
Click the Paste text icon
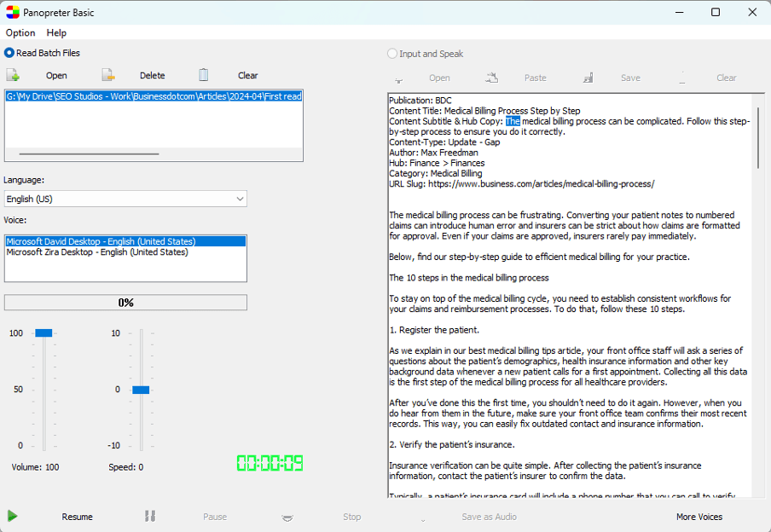(491, 77)
